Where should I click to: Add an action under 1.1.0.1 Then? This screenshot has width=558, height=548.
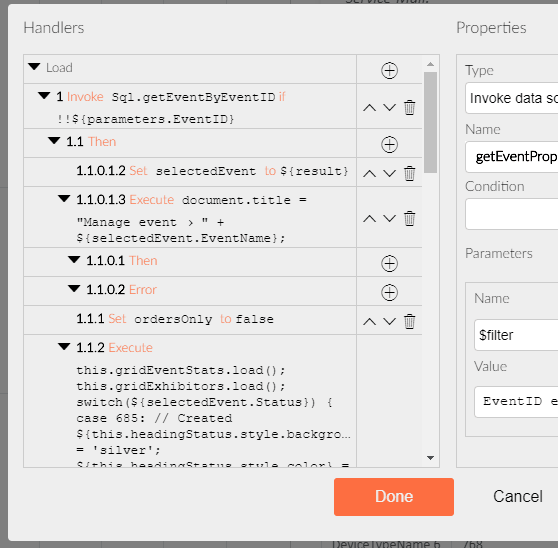389,264
